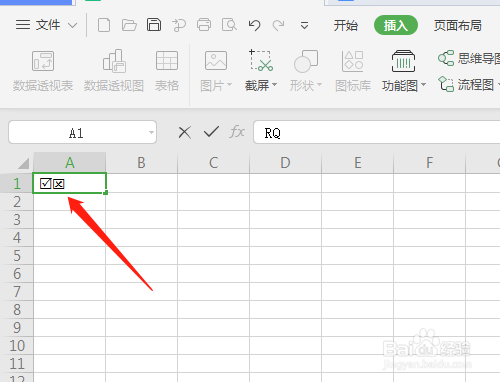Redo the last action
This screenshot has height=382, width=500.
coord(278,25)
